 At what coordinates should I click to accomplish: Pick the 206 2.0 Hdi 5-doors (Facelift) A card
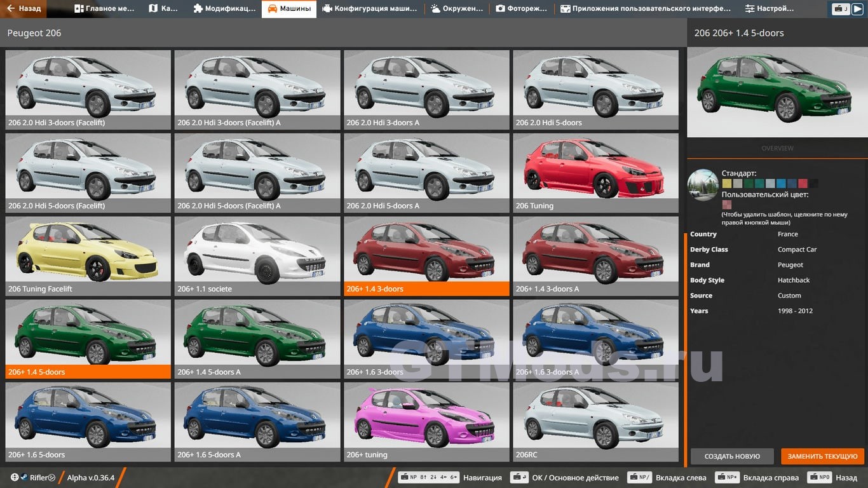tap(257, 173)
